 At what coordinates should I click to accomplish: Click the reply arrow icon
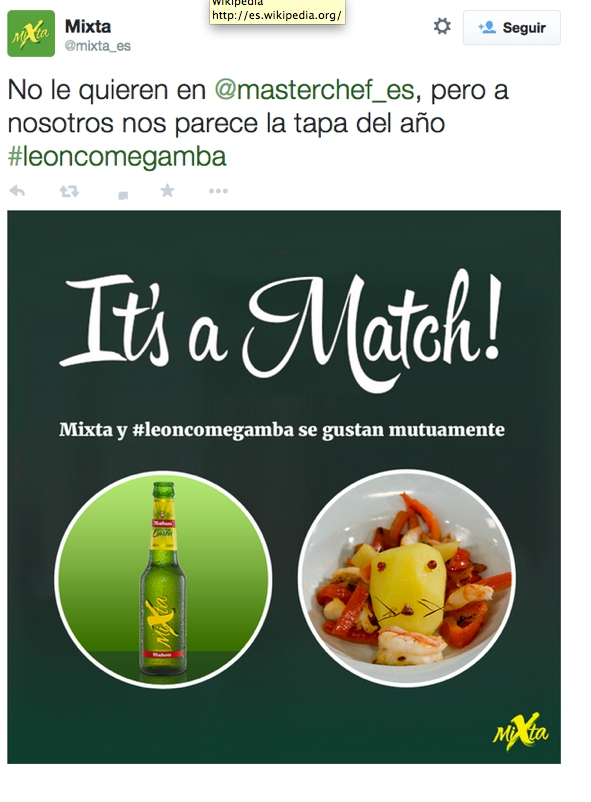(17, 191)
